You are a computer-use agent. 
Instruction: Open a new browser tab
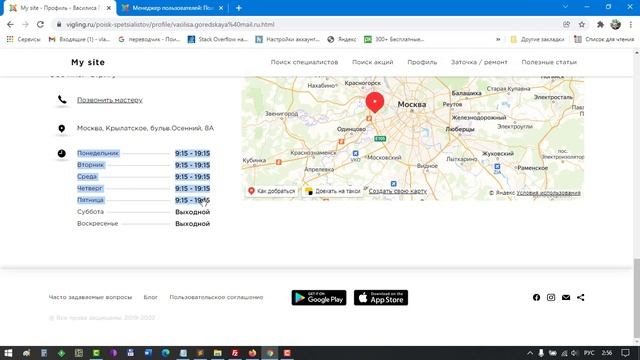pos(239,8)
